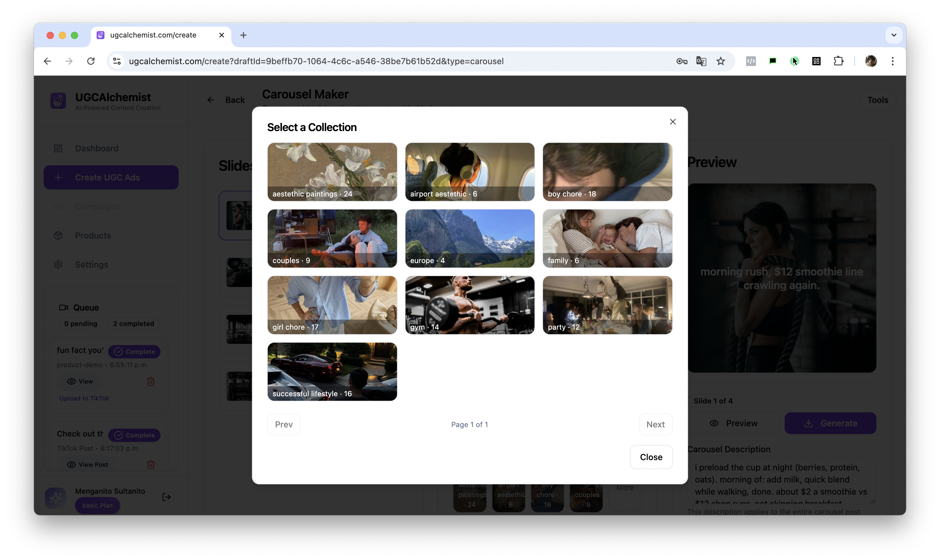Pick the party collection

(607, 305)
